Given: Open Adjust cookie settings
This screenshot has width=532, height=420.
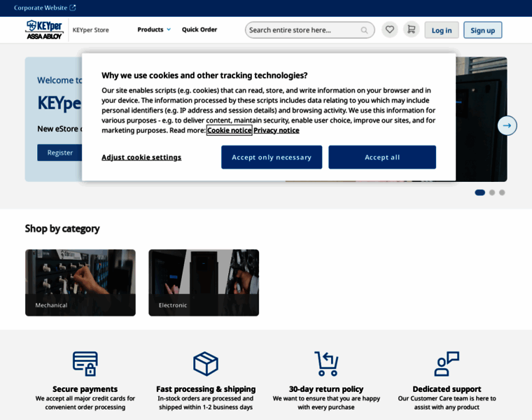Looking at the screenshot, I should 141,157.
